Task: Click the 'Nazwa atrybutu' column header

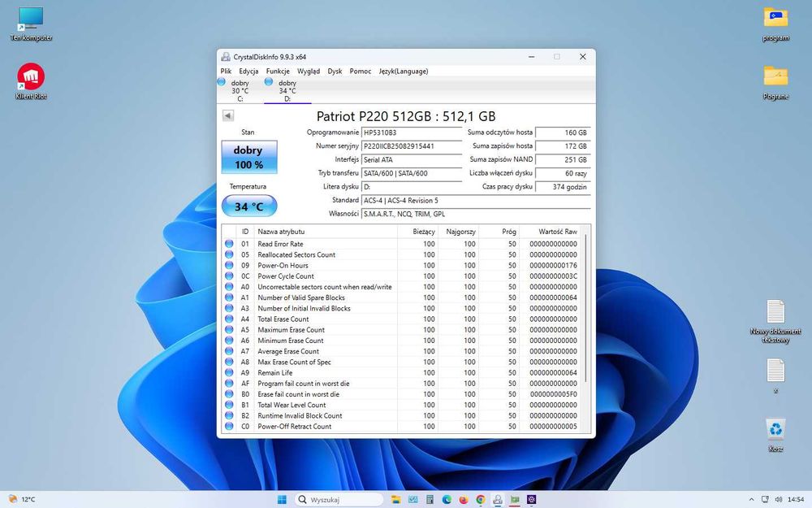Action: [x=326, y=232]
